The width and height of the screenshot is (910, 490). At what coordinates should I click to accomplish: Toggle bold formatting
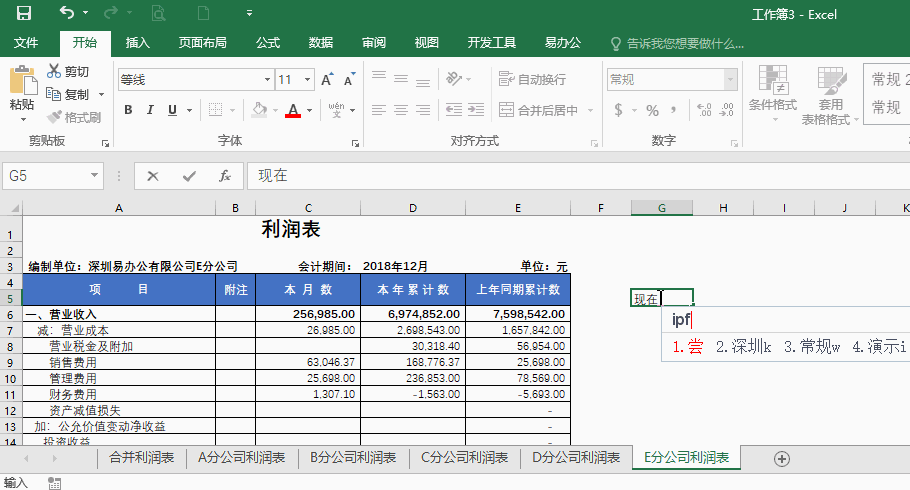pyautogui.click(x=128, y=110)
